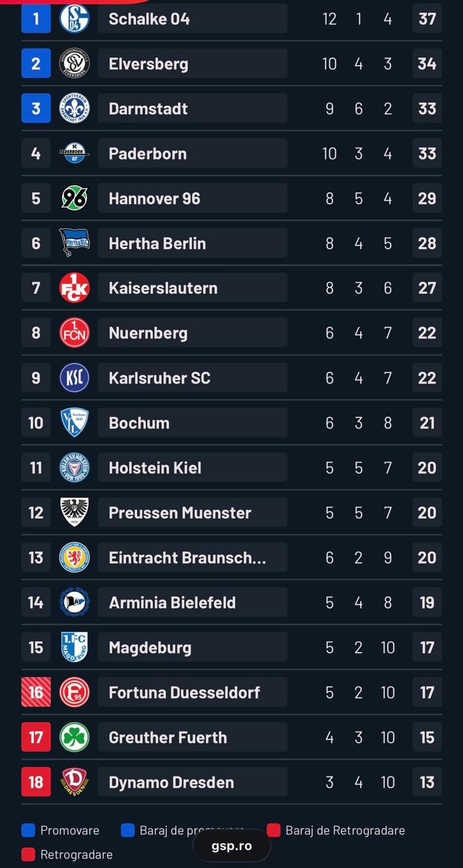
Task: Open the Paderborn team row
Action: [x=232, y=153]
